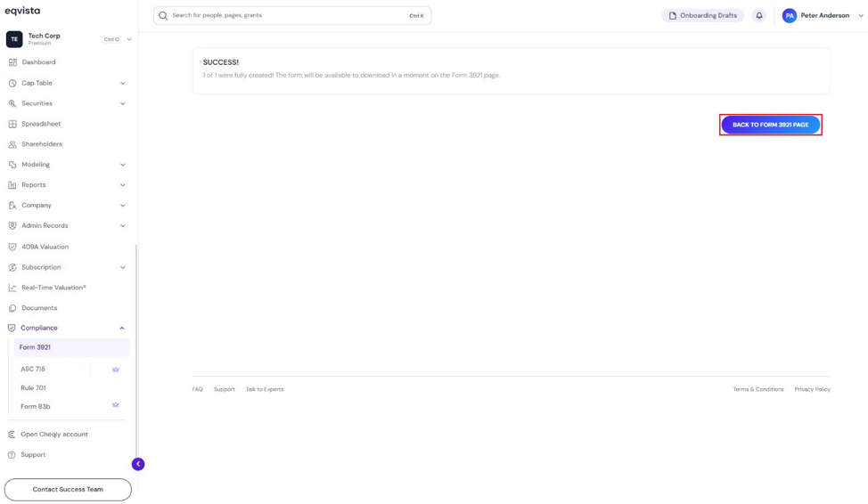Click the search magnifier icon
The height and width of the screenshot is (504, 868).
point(163,15)
